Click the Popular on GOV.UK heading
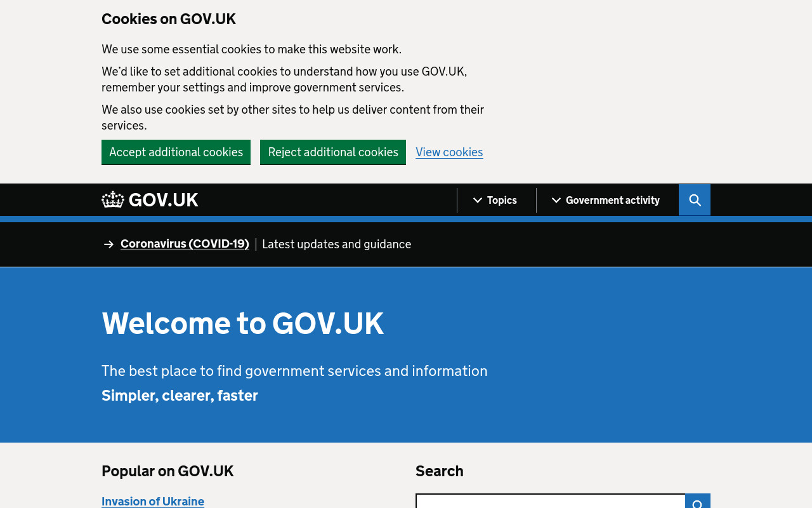This screenshot has width=812, height=508. pos(167,471)
